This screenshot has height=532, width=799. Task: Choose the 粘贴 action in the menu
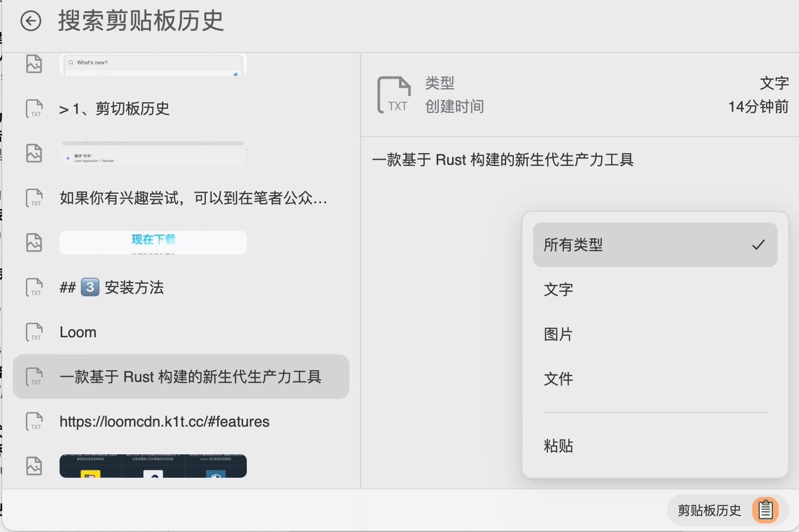pyautogui.click(x=655, y=446)
